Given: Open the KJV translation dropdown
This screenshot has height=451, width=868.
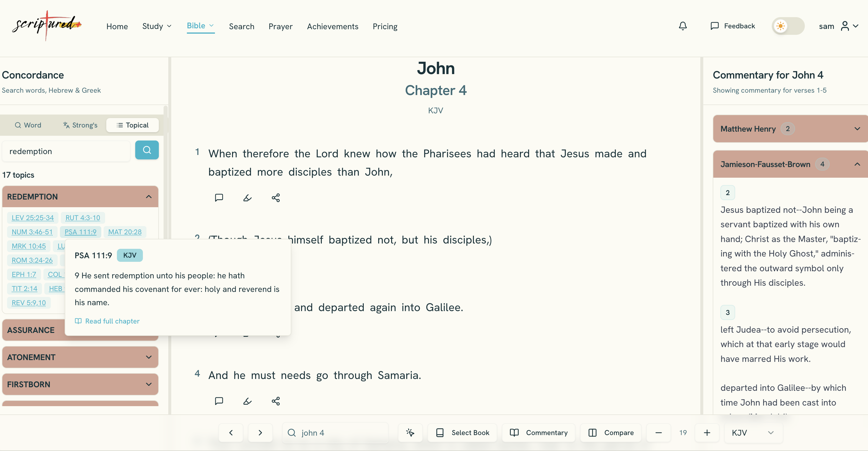Looking at the screenshot, I should coord(753,432).
